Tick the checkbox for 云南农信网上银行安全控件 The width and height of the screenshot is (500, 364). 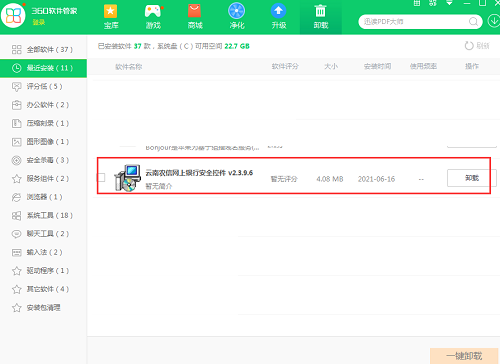[101, 177]
